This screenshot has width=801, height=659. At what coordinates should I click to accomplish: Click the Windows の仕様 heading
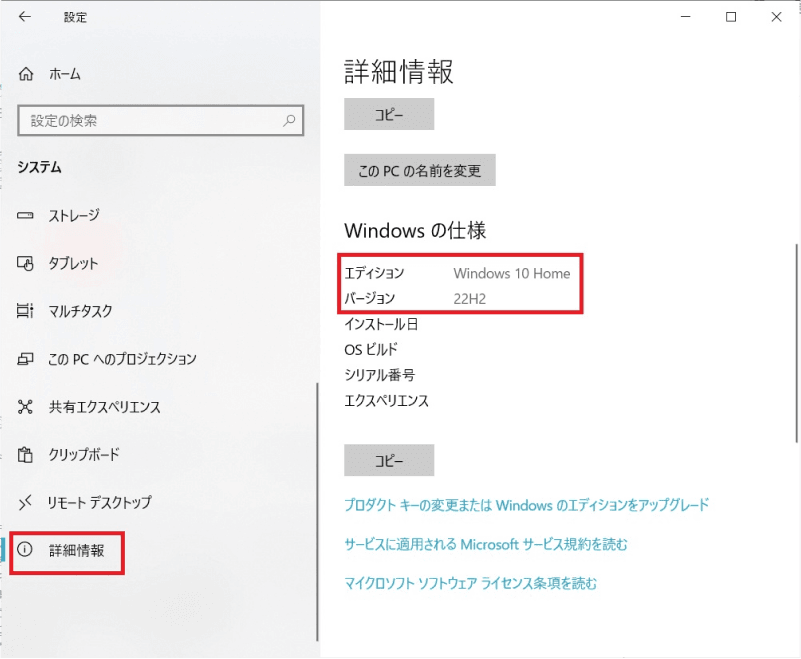415,230
